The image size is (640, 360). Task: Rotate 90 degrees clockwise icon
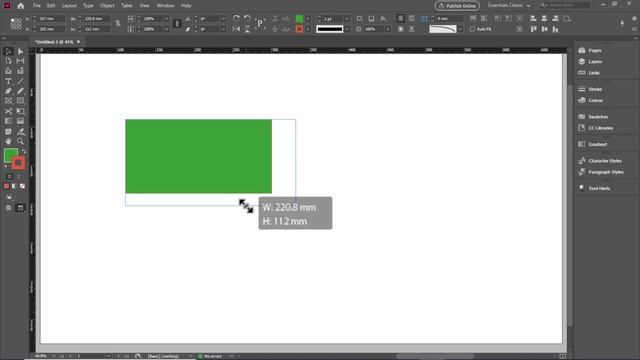pyautogui.click(x=236, y=18)
